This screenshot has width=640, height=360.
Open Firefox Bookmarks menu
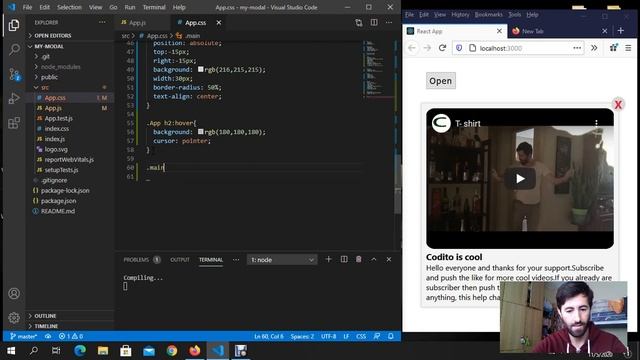coord(488,15)
